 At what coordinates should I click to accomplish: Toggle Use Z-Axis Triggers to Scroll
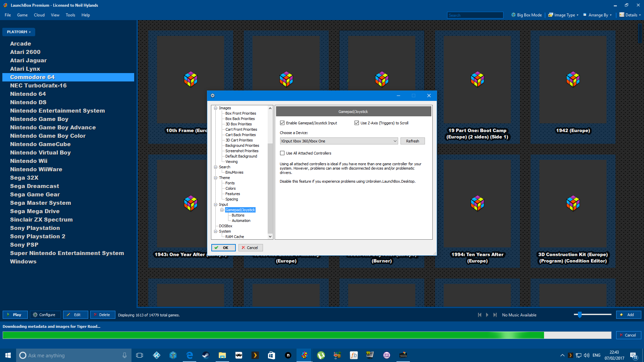pyautogui.click(x=357, y=123)
